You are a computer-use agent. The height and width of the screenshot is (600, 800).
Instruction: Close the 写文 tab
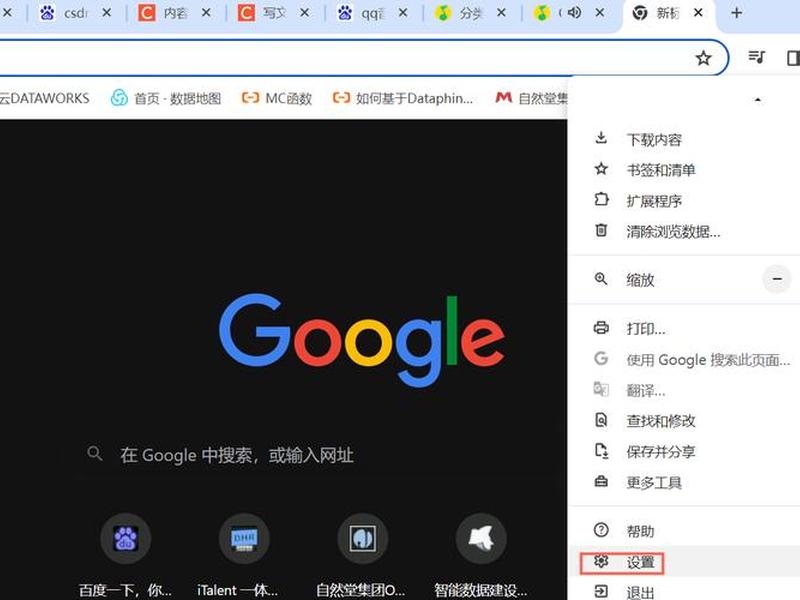(305, 13)
